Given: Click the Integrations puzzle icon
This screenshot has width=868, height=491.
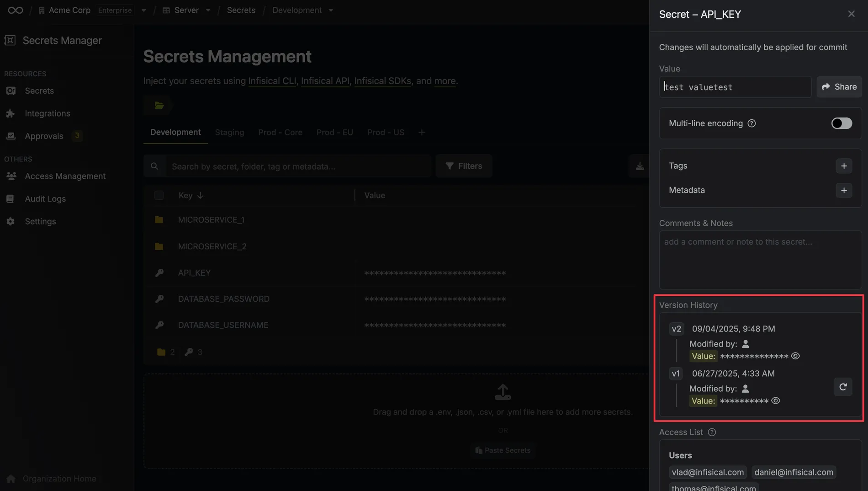Looking at the screenshot, I should [x=11, y=113].
